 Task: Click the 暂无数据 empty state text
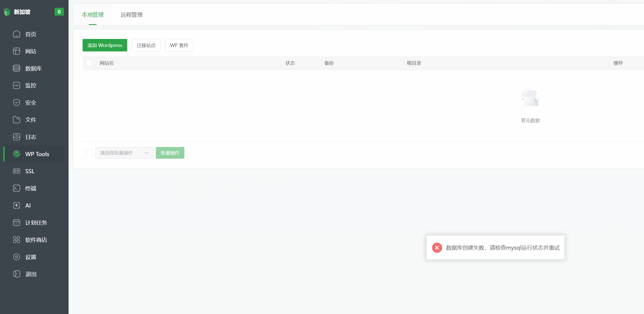pos(531,120)
